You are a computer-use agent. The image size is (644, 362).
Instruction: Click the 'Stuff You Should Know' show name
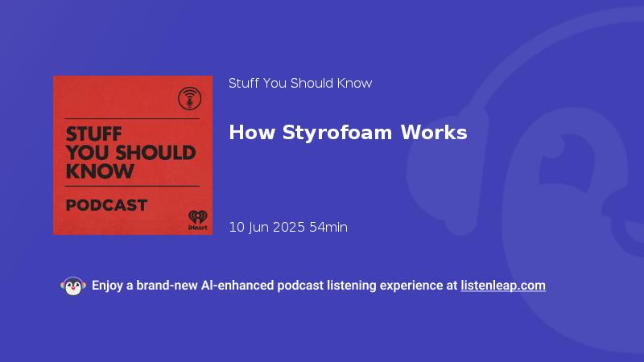pos(300,84)
